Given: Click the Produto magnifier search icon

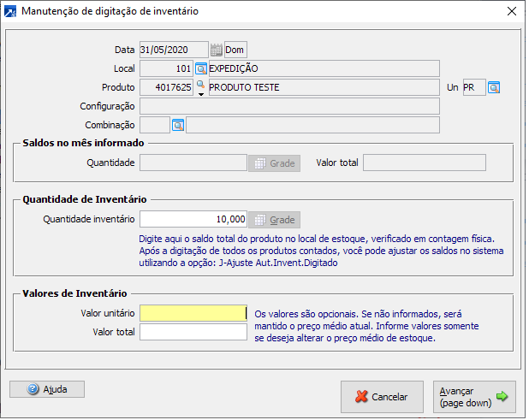Looking at the screenshot, I should pos(201,84).
